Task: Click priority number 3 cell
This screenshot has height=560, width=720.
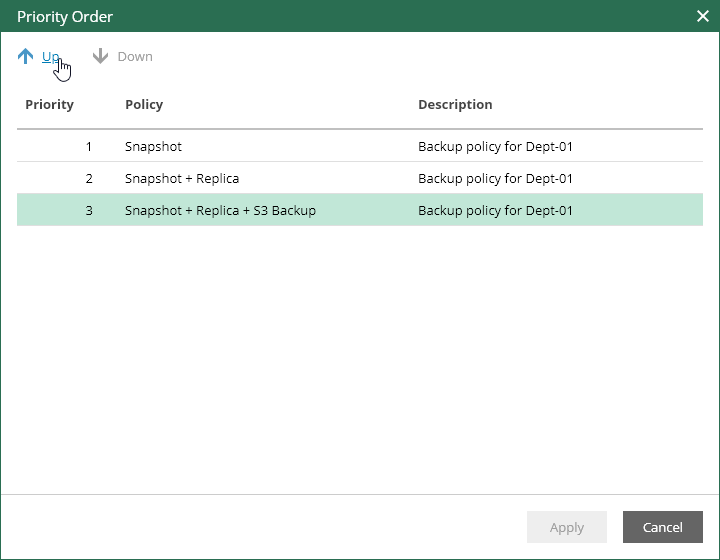Action: [89, 211]
